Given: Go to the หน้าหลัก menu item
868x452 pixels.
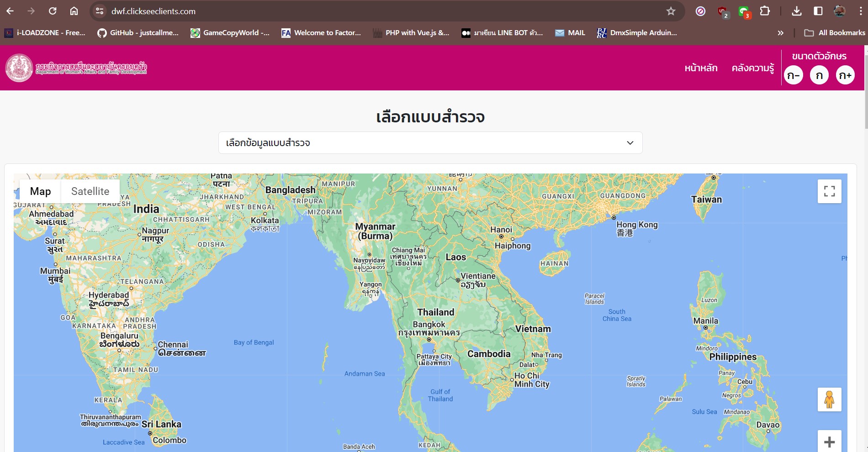Looking at the screenshot, I should pos(701,68).
